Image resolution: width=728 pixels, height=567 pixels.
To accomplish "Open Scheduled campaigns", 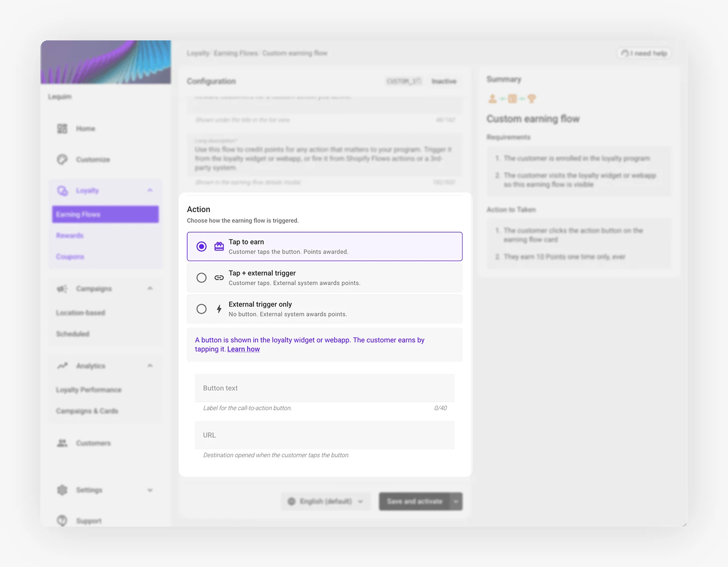I will [x=73, y=334].
